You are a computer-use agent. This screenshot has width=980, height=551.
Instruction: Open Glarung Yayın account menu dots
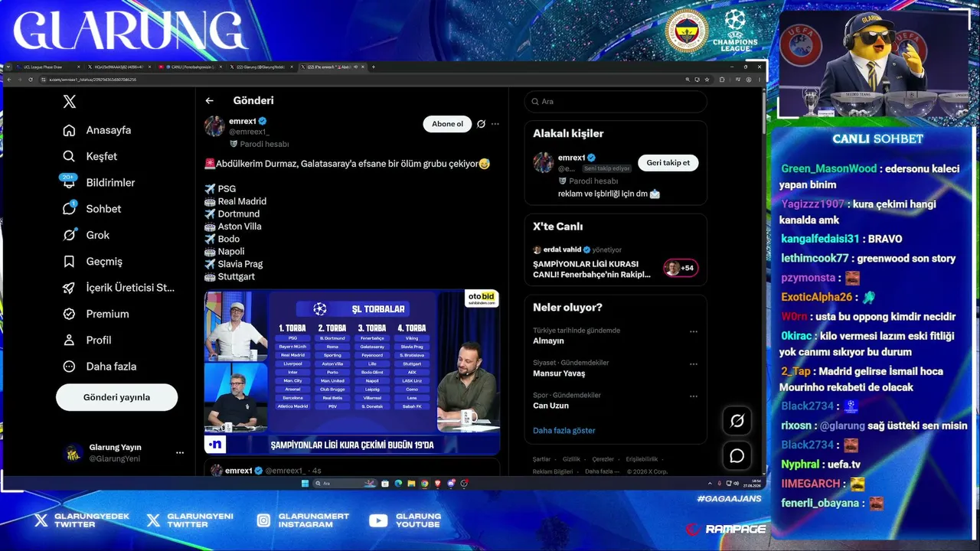pyautogui.click(x=180, y=453)
